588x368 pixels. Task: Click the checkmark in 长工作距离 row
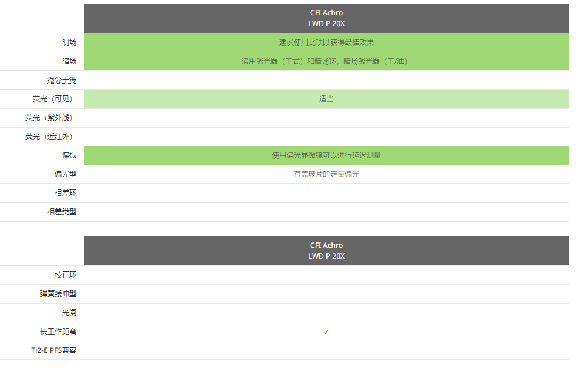(326, 332)
